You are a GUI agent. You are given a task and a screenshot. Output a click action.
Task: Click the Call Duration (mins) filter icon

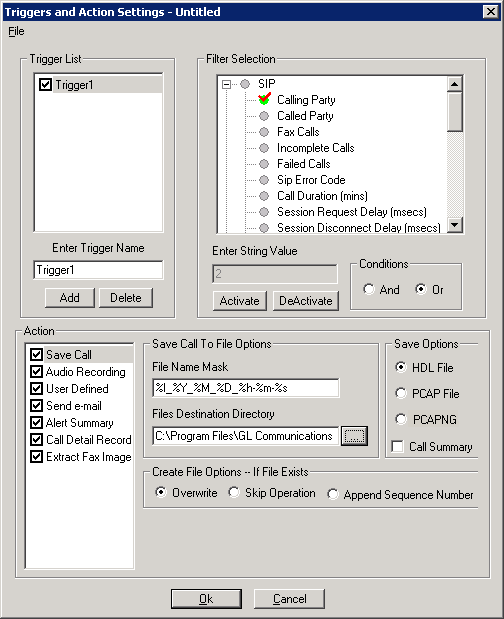264,196
